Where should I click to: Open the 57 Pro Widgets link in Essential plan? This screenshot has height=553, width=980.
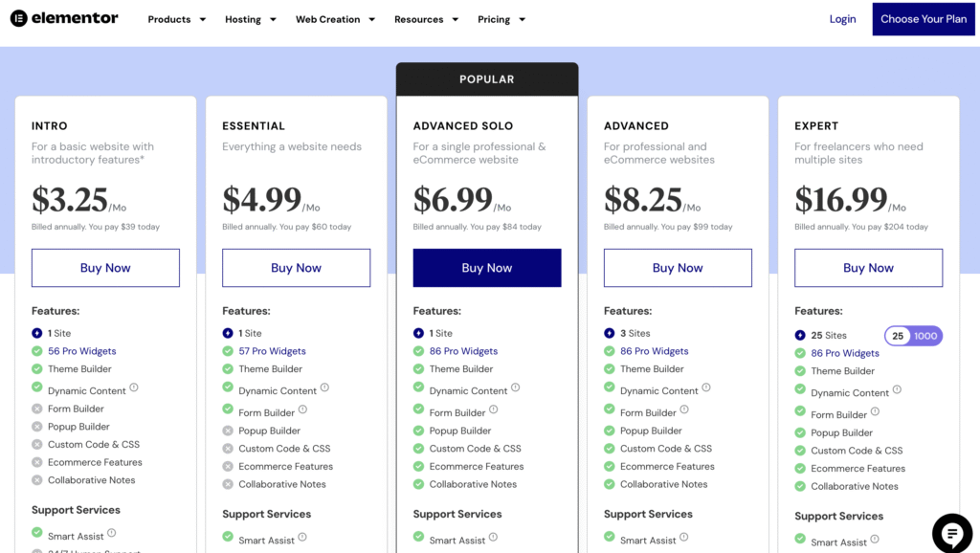(274, 350)
